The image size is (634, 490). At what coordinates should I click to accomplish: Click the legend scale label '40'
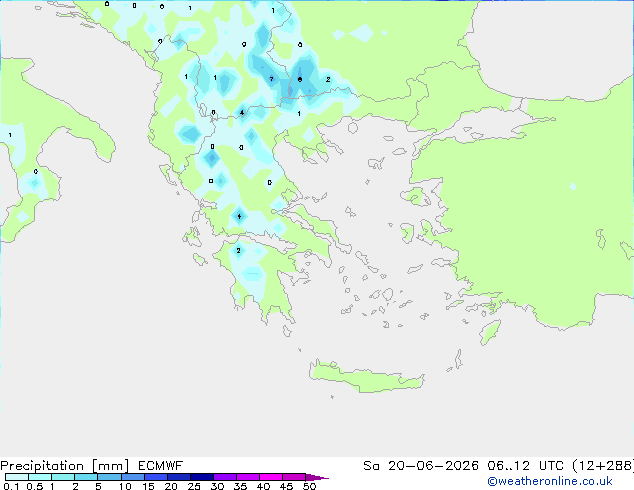[x=263, y=486]
